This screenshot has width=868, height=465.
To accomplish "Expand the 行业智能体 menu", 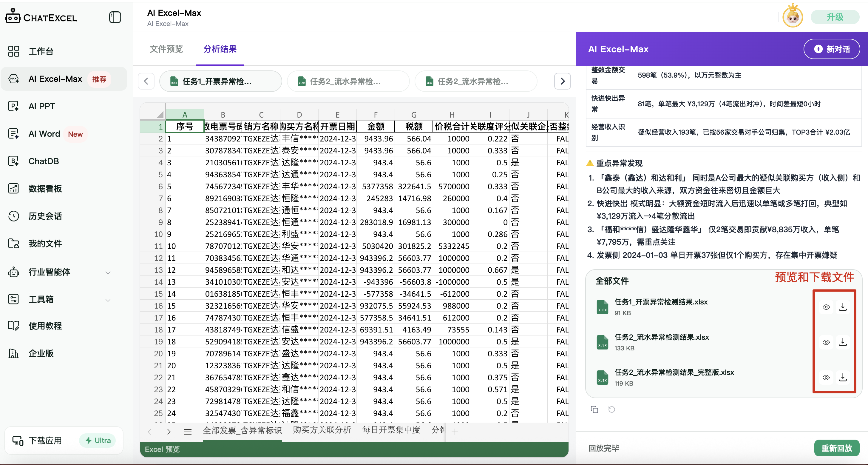I will pyautogui.click(x=108, y=272).
